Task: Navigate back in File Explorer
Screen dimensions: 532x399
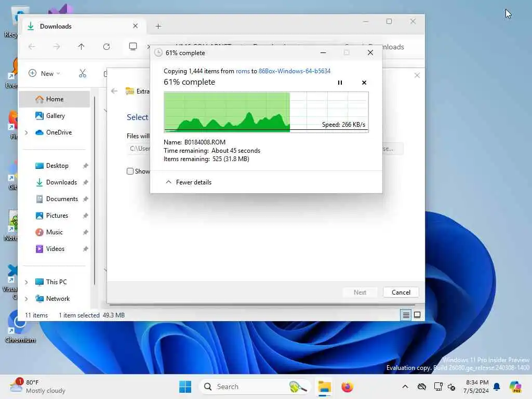Action: click(x=32, y=46)
